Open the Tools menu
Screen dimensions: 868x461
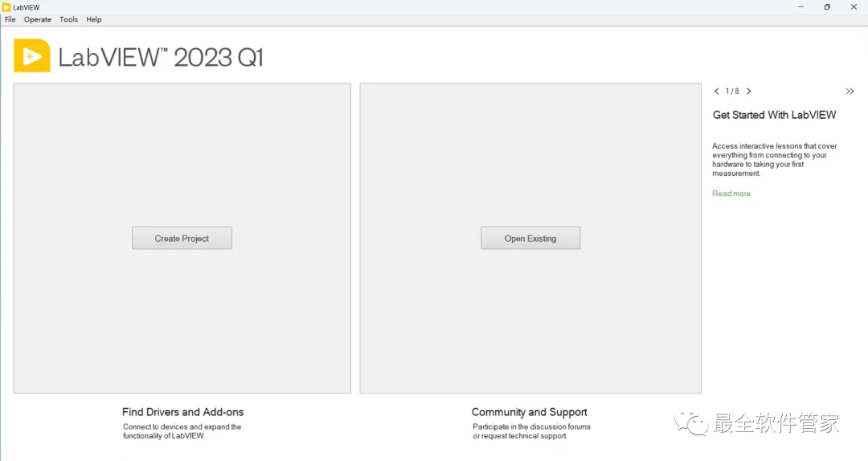click(x=68, y=19)
